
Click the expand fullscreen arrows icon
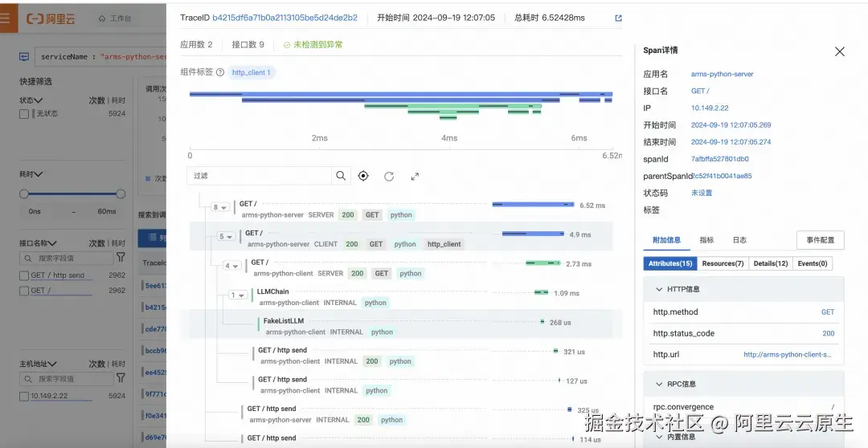pyautogui.click(x=415, y=177)
